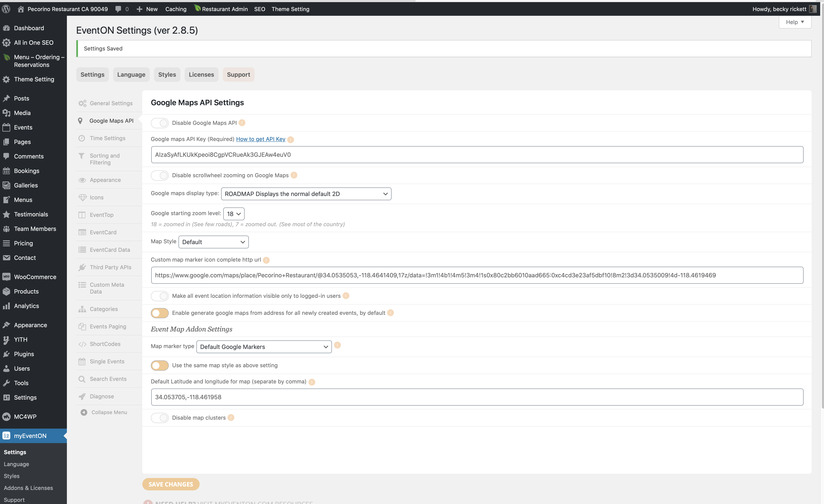Open the Map Style dropdown
This screenshot has height=504, width=824.
(213, 242)
